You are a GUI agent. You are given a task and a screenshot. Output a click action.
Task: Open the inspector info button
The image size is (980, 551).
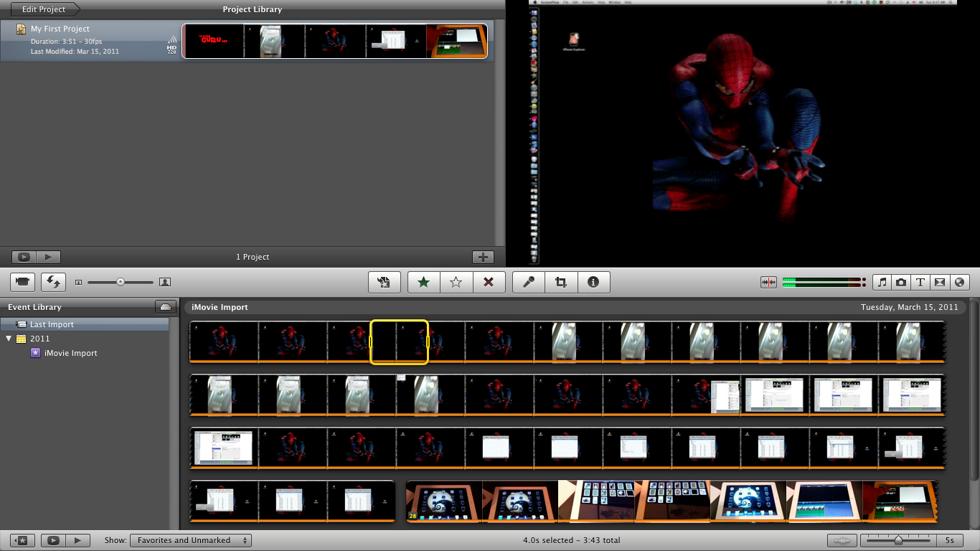[593, 283]
